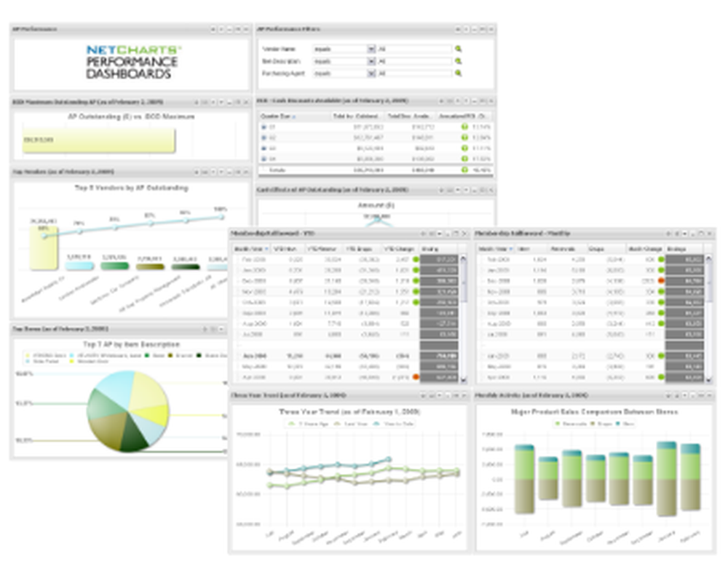Viewport: 728px width, 570px height.
Task: Expand the Q1 row in Cash Discounts table
Action: (264, 127)
